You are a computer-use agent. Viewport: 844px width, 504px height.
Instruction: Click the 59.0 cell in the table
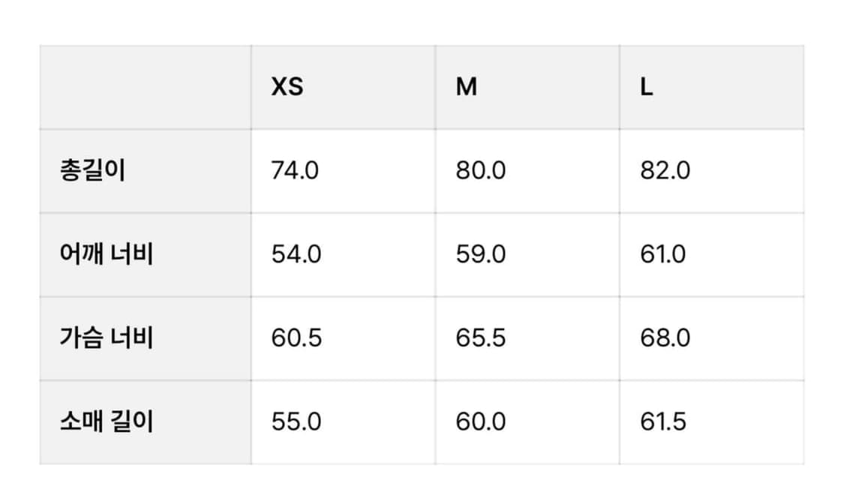tap(481, 255)
